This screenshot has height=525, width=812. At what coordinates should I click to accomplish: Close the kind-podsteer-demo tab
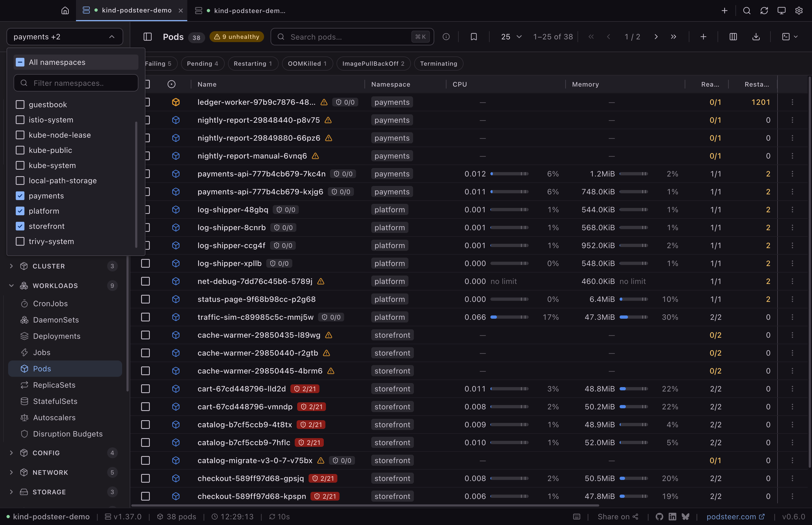[180, 11]
